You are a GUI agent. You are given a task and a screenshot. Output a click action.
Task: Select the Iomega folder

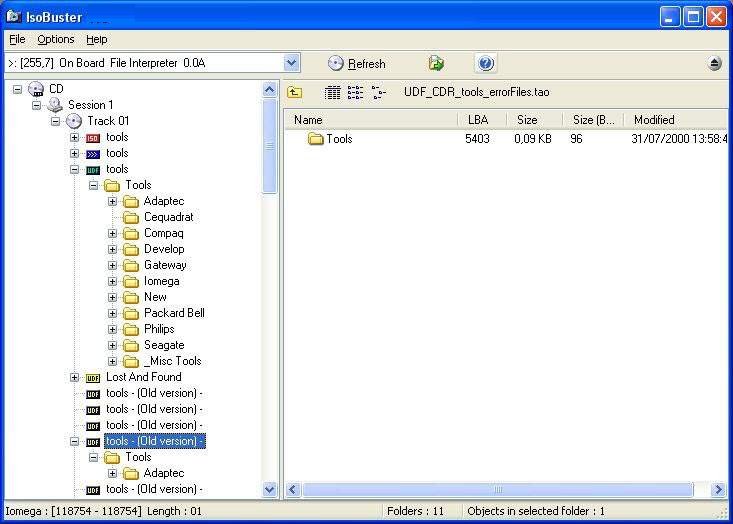(162, 281)
